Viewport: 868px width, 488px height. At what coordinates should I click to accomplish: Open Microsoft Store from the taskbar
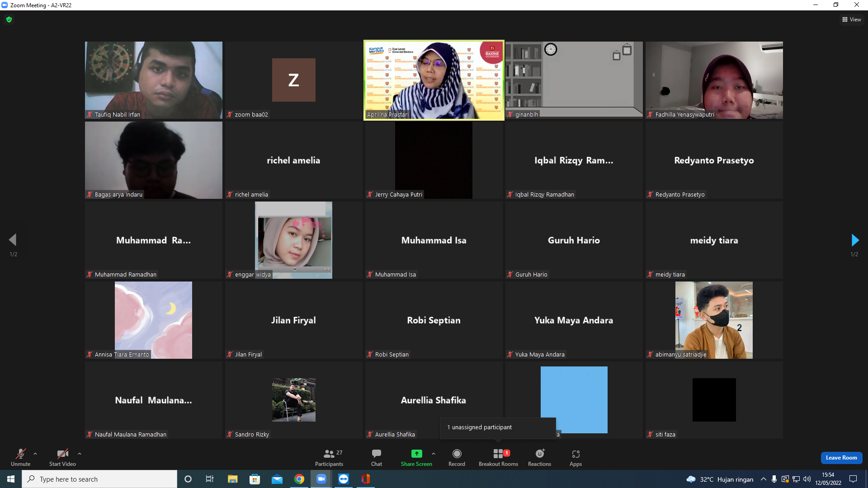(x=255, y=479)
